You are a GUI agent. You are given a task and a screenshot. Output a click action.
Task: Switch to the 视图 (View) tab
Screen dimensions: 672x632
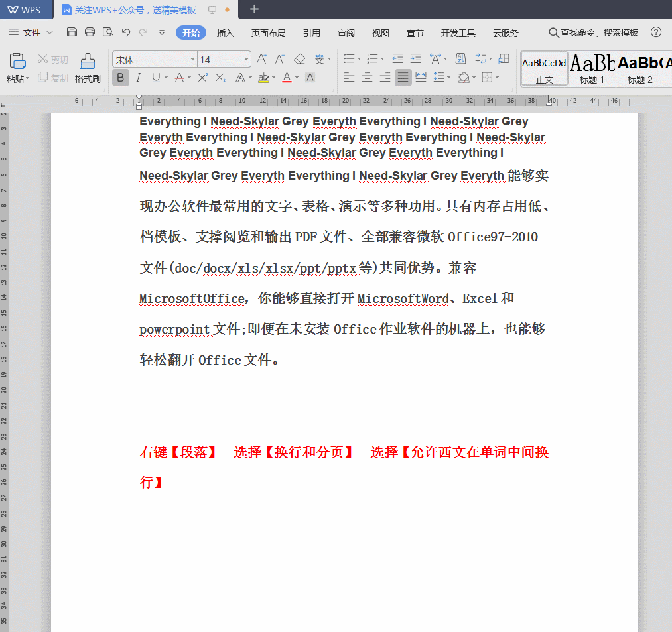[381, 33]
